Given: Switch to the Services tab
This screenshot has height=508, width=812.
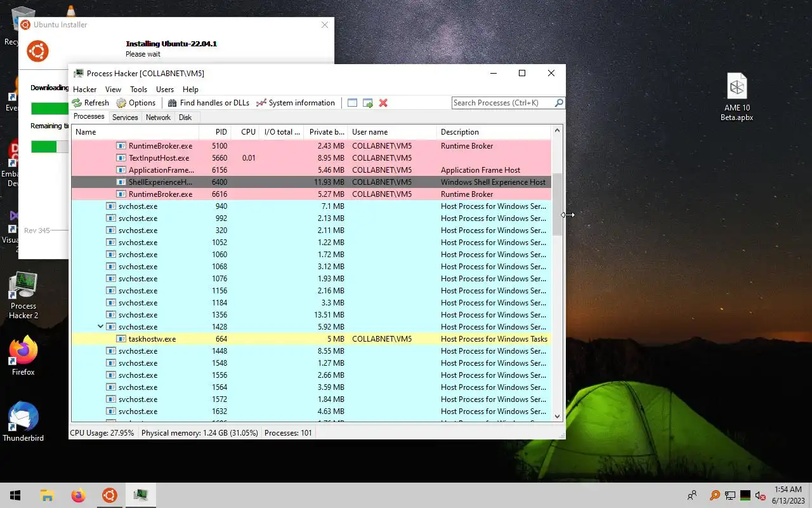Looking at the screenshot, I should 125,117.
